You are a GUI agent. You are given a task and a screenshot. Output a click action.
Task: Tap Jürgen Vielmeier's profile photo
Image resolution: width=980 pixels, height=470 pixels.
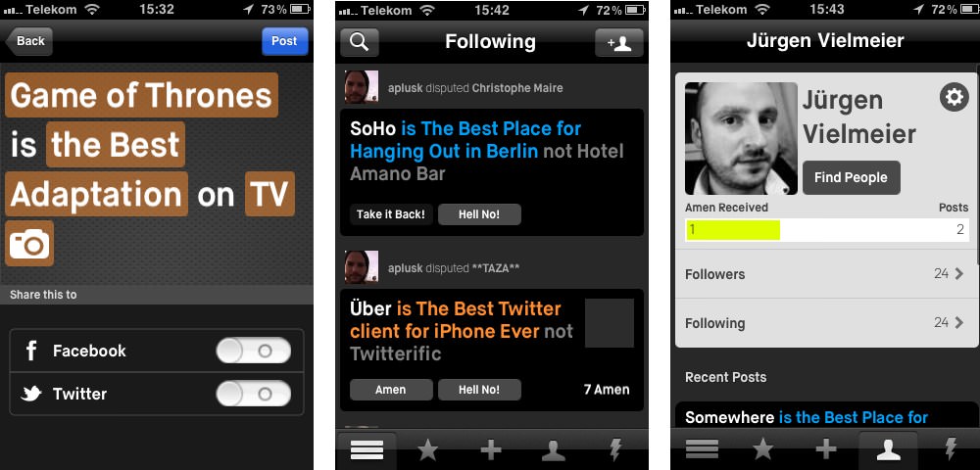(x=741, y=139)
